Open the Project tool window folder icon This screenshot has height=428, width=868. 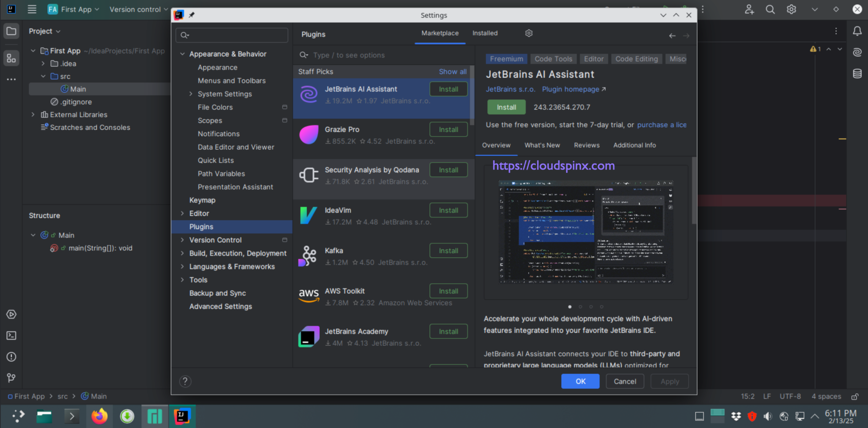tap(11, 31)
